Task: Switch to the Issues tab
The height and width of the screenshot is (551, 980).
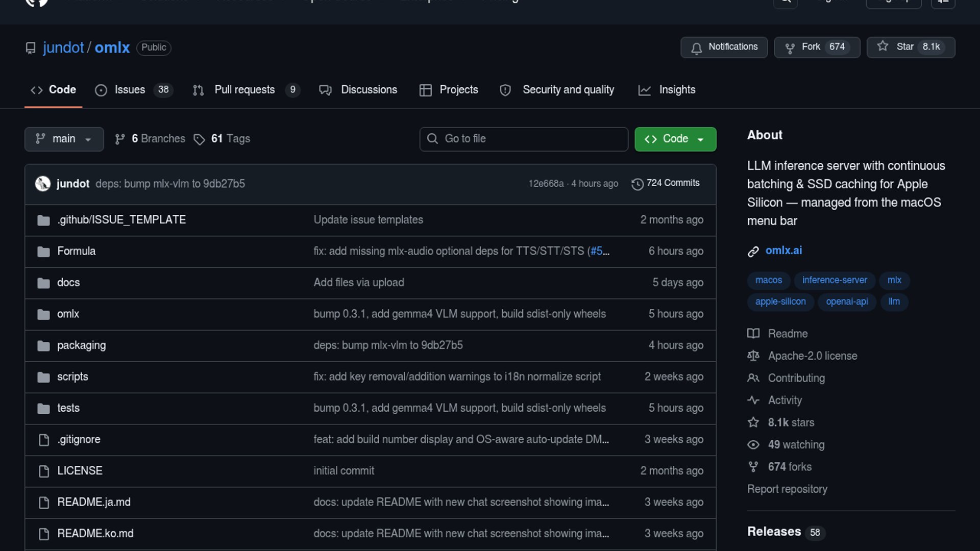Action: pos(130,90)
